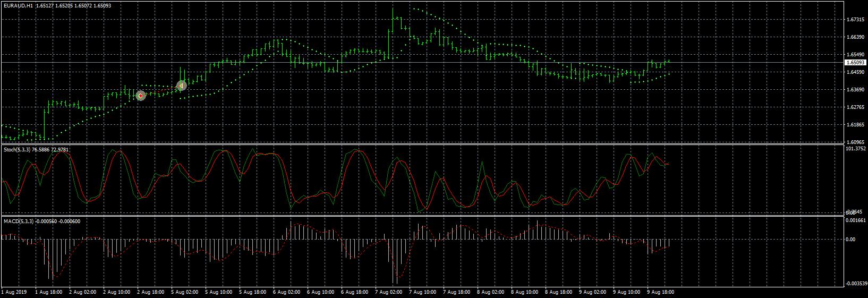Click price axis value 1.60965
The height and width of the screenshot is (298, 868).
(x=855, y=142)
